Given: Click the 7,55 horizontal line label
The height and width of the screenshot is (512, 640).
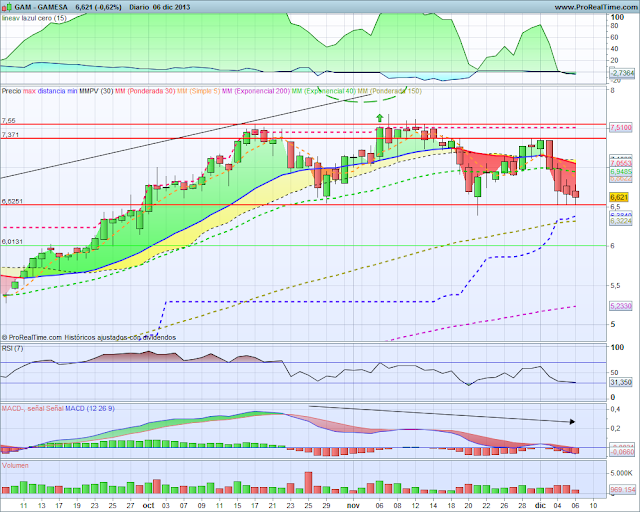Looking at the screenshot, I should pos(8,120).
